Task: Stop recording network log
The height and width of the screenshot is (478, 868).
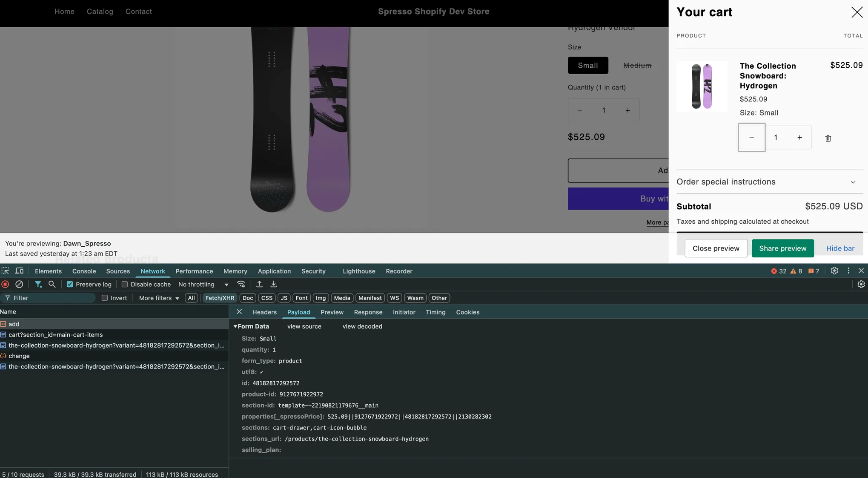Action: point(6,284)
